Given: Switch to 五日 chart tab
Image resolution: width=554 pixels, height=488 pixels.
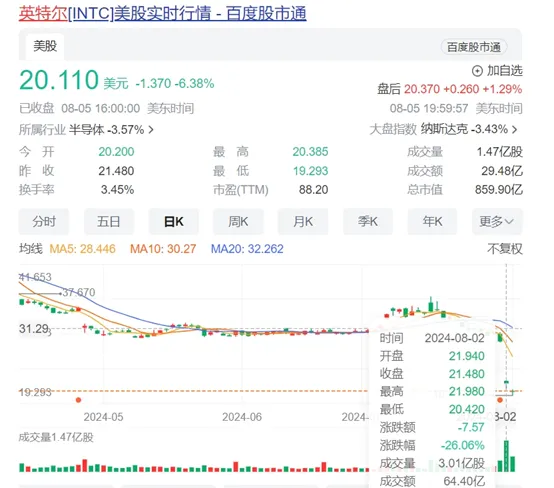Looking at the screenshot, I should tap(109, 222).
